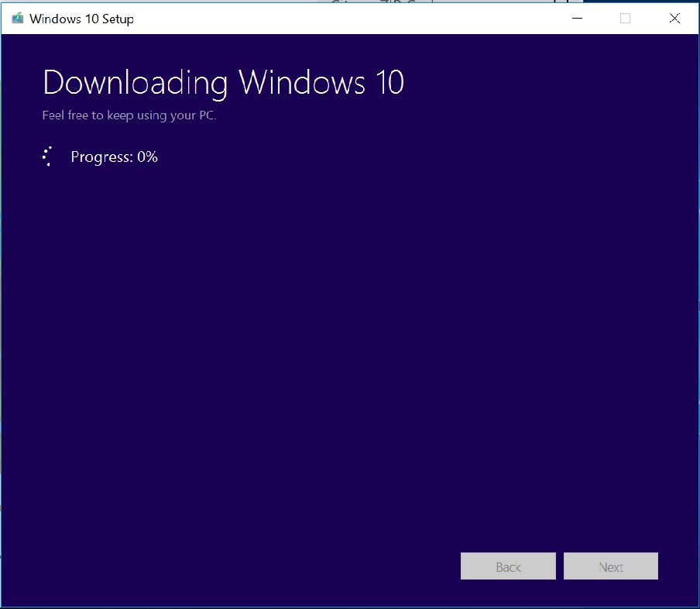Click the word 'Windows' in the large heading
Image resolution: width=700 pixels, height=609 pixels.
click(x=302, y=83)
